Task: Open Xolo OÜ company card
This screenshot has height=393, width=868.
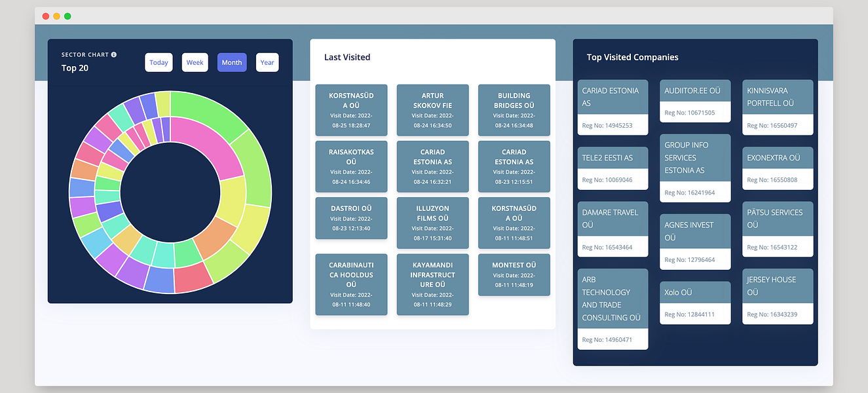Action: point(695,303)
